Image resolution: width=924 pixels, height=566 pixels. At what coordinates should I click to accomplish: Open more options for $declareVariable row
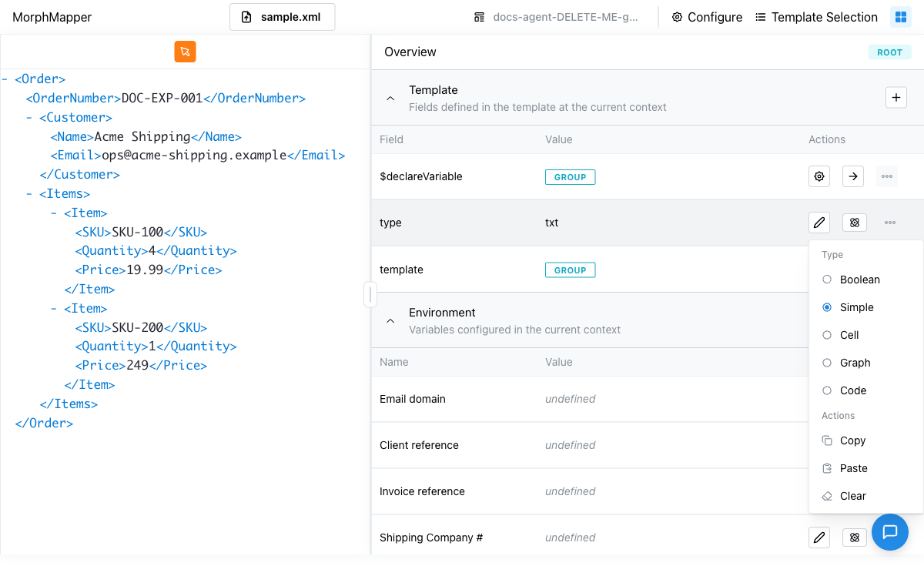pyautogui.click(x=887, y=176)
